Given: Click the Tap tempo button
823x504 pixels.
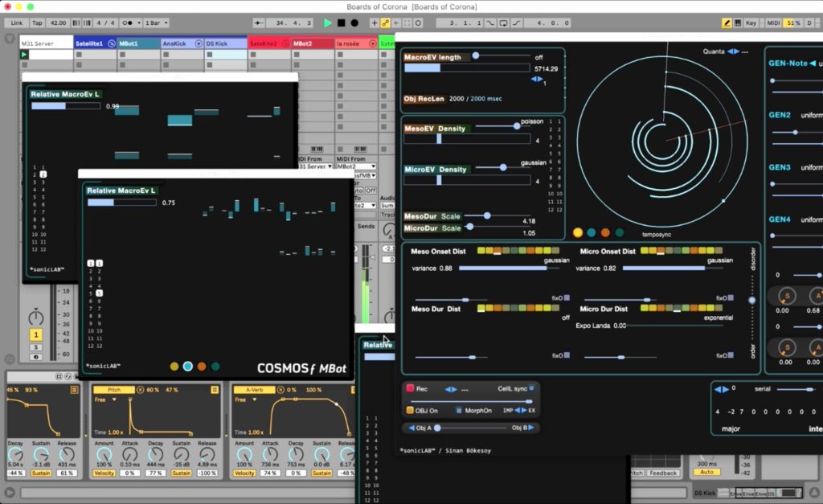Looking at the screenshot, I should click(36, 23).
